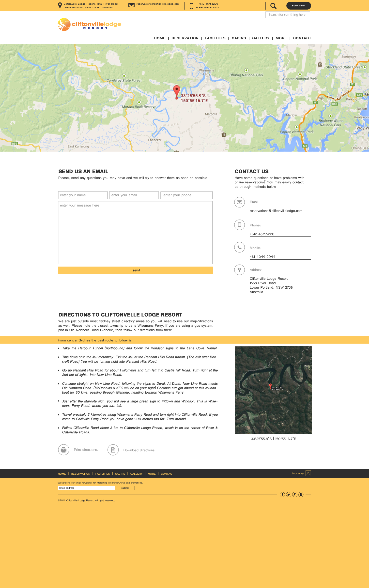Open CABINS in the main navigation
369x588 pixels.
pyautogui.click(x=239, y=38)
